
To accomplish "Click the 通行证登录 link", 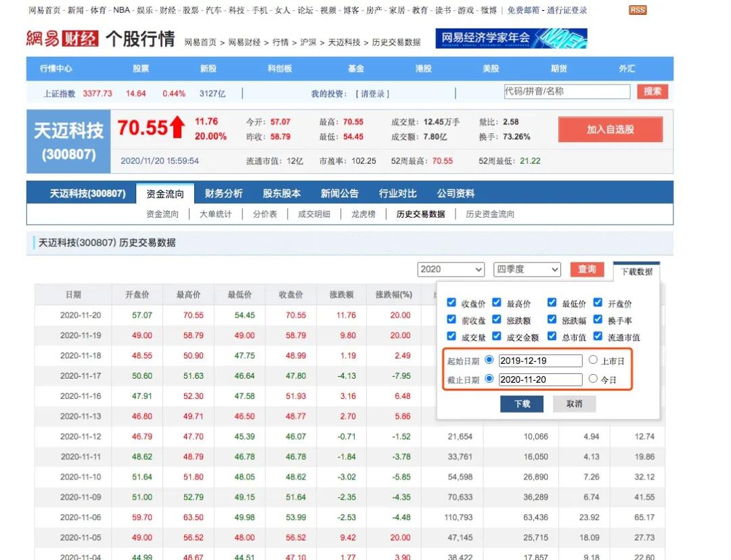I will coord(567,10).
